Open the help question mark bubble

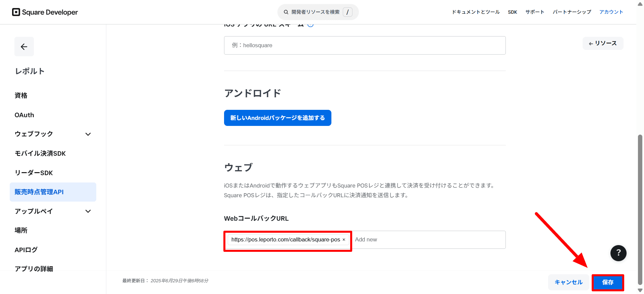pyautogui.click(x=619, y=253)
